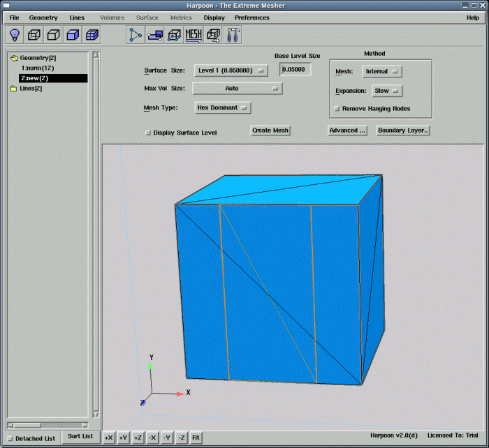Viewport: 489px width, 448px height.
Task: Select the shaded cube with mesh lines icon
Action: (x=92, y=35)
